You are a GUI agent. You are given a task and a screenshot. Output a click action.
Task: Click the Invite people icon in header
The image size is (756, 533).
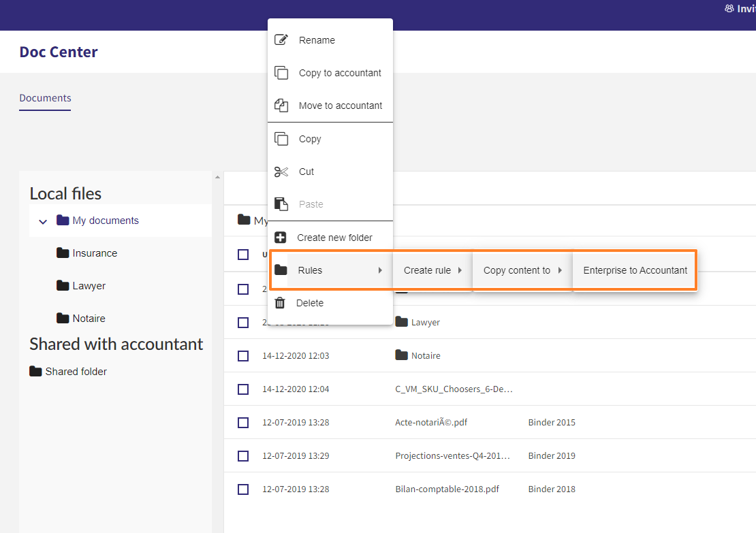click(729, 9)
